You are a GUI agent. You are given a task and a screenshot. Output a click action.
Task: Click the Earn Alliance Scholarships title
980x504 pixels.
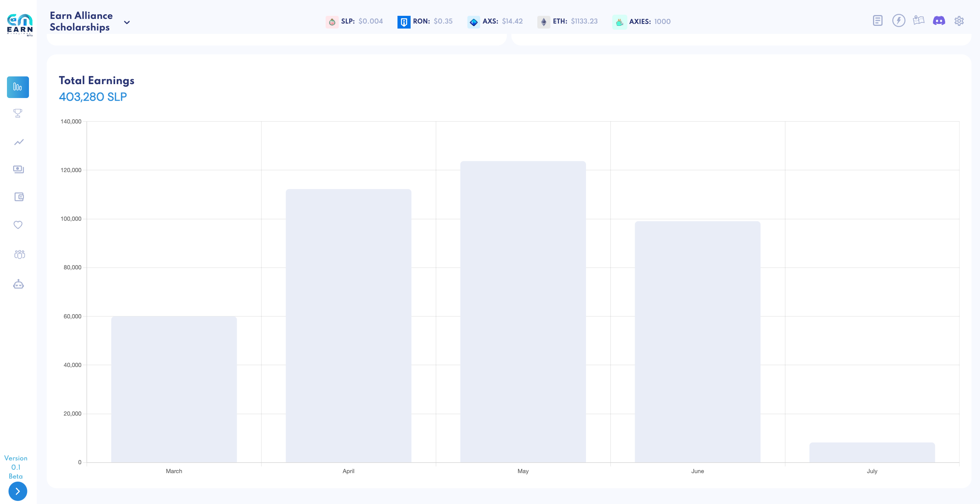(81, 21)
